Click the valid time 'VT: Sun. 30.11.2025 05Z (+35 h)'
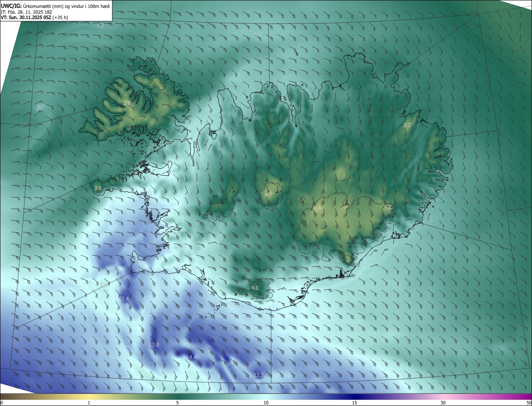Screen dimensions: 532x406 coord(34,17)
